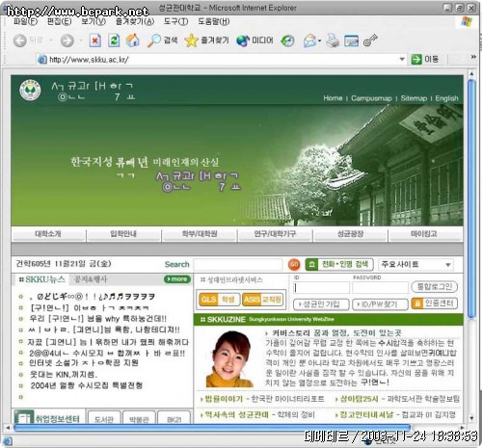Click the Go (이동) green arrow button

point(425,59)
